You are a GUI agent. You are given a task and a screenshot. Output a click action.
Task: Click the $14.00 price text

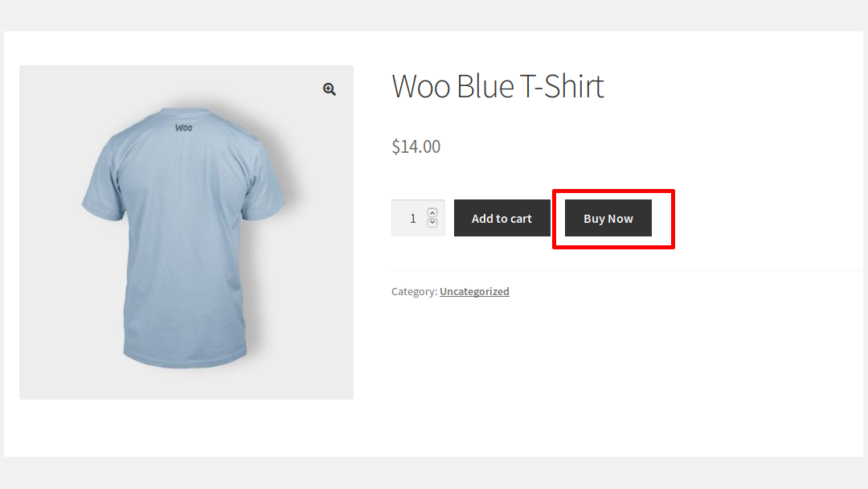point(416,146)
